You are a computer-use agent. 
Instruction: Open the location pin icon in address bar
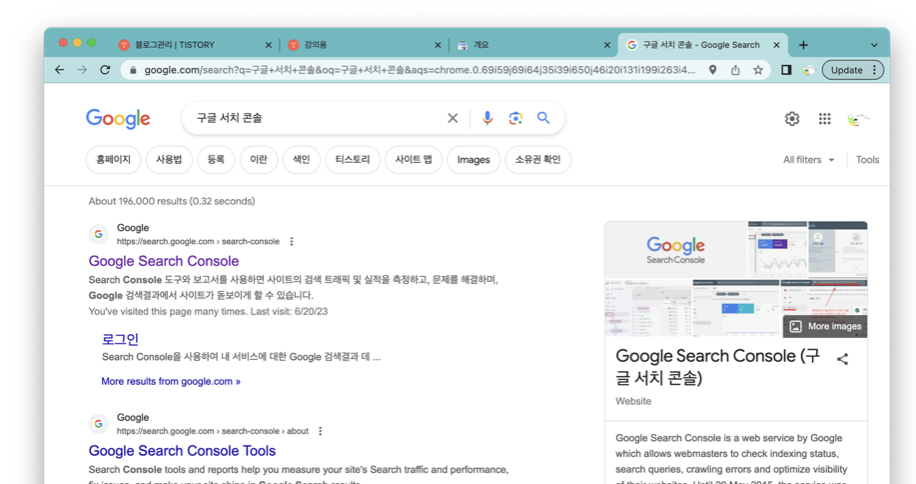coord(713,70)
